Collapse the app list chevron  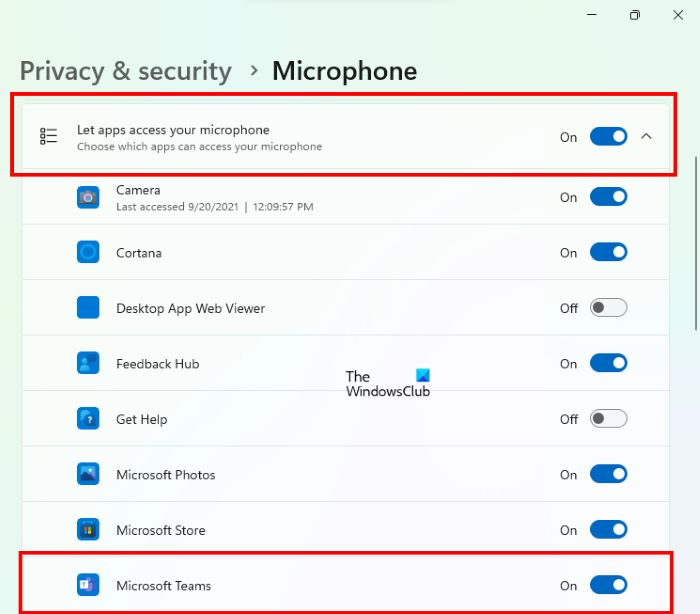tap(646, 137)
